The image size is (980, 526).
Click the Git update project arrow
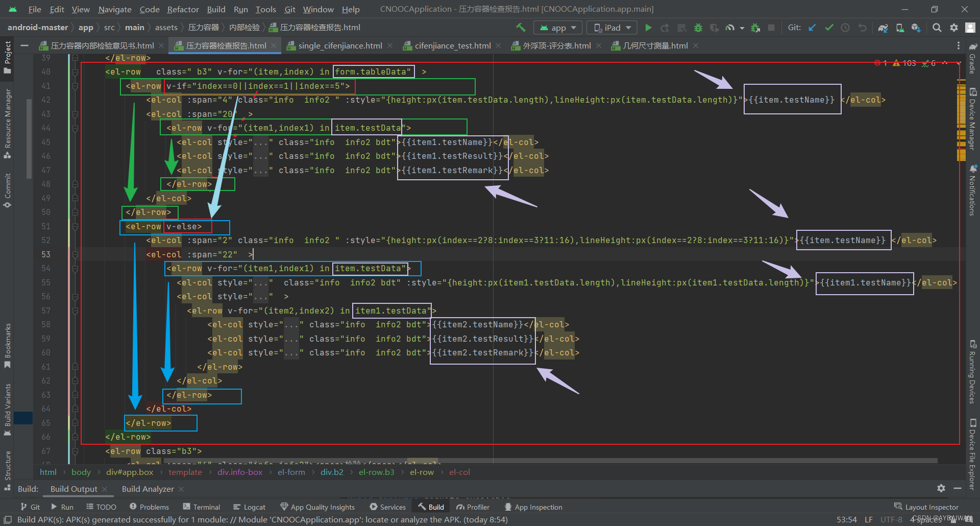[812, 28]
